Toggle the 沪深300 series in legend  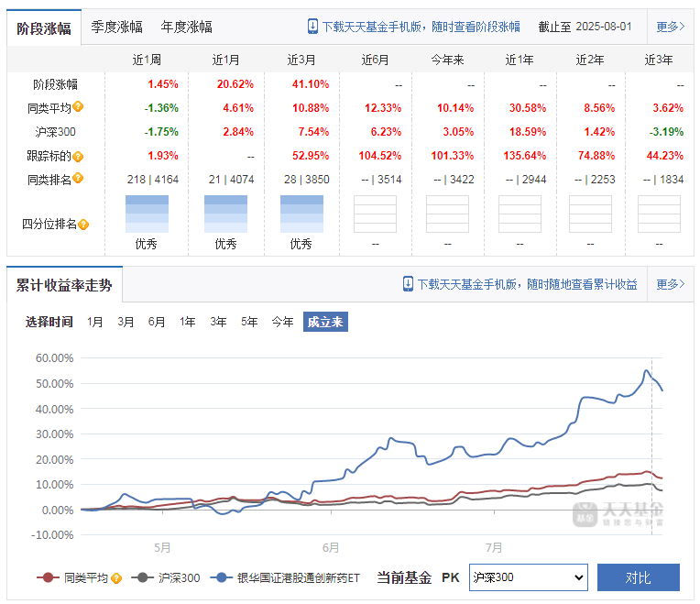click(x=166, y=578)
